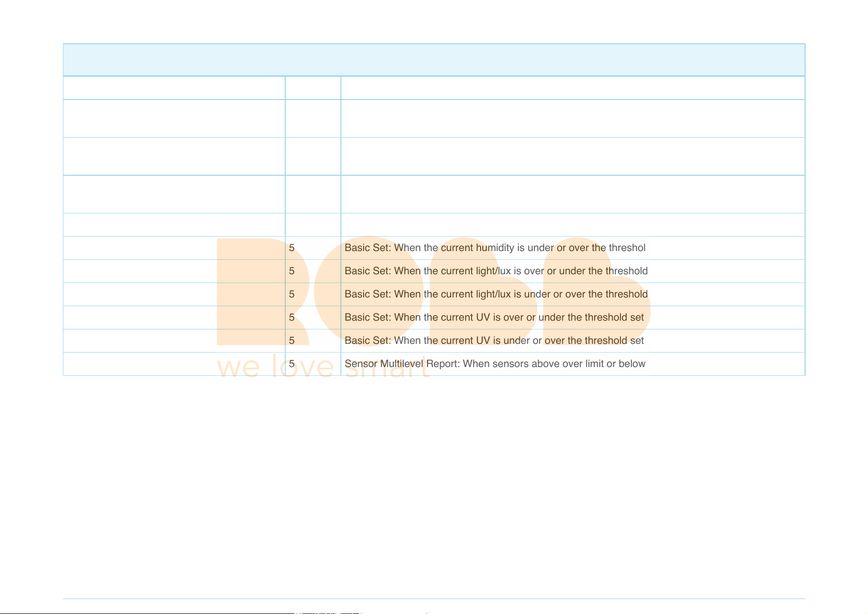The width and height of the screenshot is (868, 614).
Task: Select the text 'UV is under or over the threshold set'
Action: coord(560,341)
